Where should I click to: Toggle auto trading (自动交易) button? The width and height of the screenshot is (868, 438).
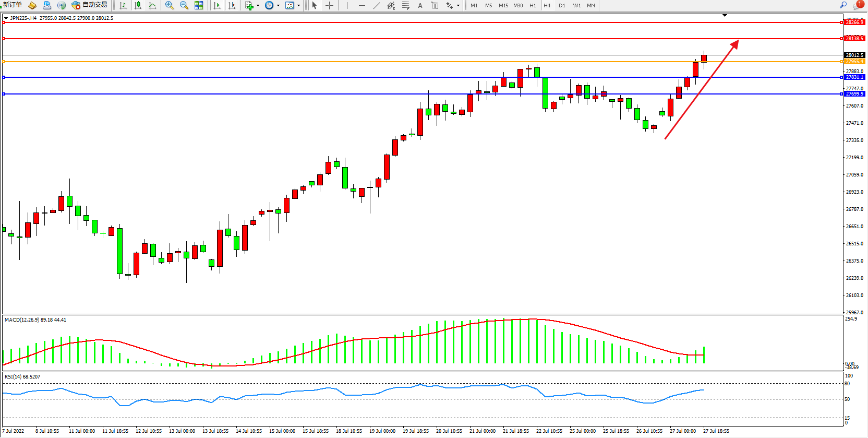pos(90,5)
